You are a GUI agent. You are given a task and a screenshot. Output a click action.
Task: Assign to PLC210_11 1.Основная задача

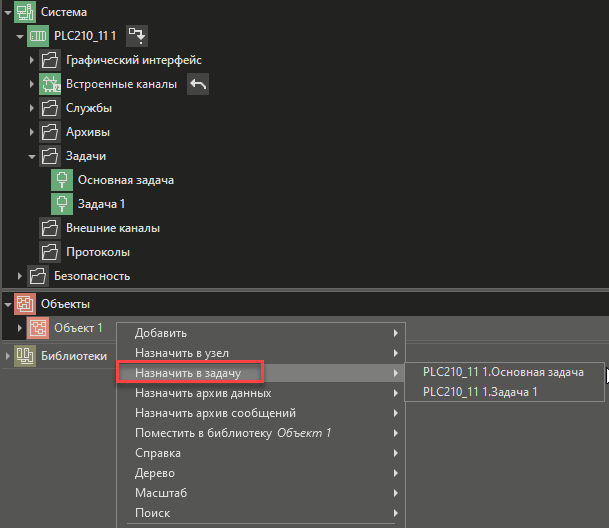coord(504,372)
